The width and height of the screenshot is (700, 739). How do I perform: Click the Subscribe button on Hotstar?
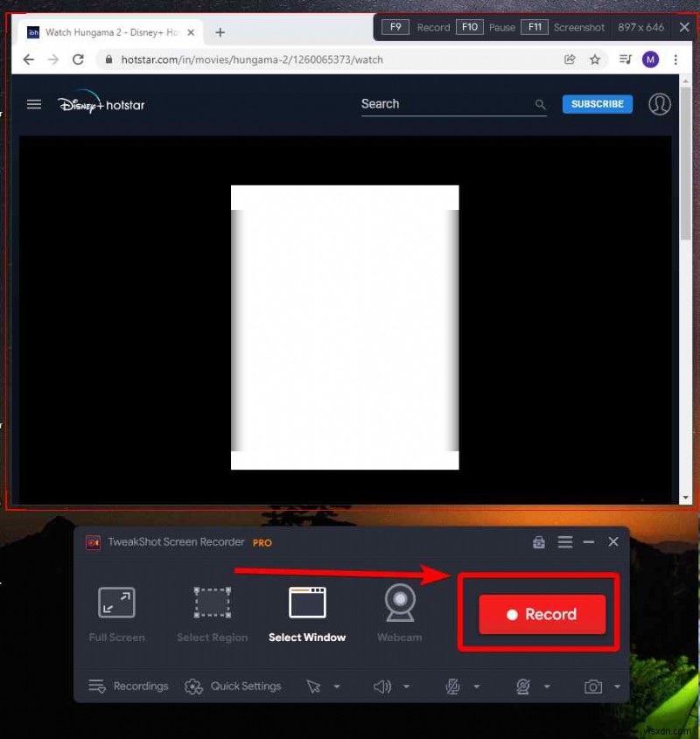tap(597, 104)
